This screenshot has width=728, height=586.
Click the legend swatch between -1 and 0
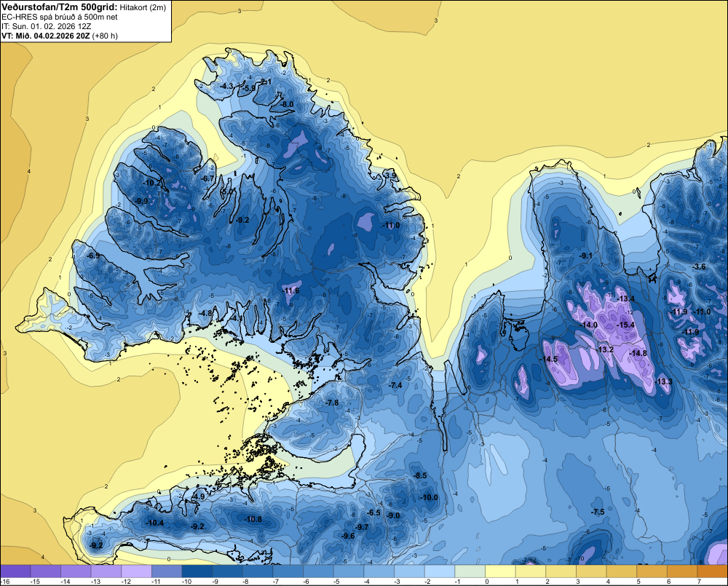point(470,571)
